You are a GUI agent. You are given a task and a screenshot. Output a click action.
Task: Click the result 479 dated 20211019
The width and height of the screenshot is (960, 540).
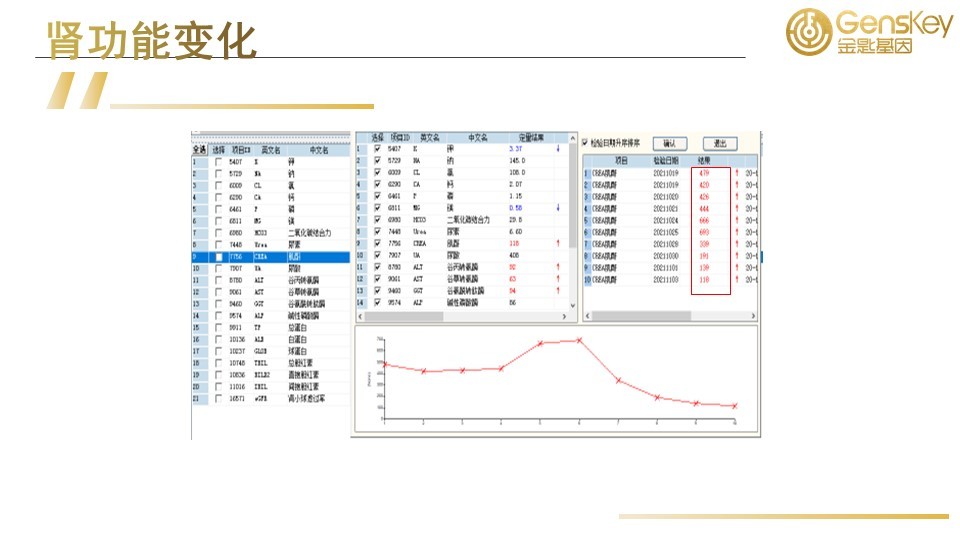704,173
